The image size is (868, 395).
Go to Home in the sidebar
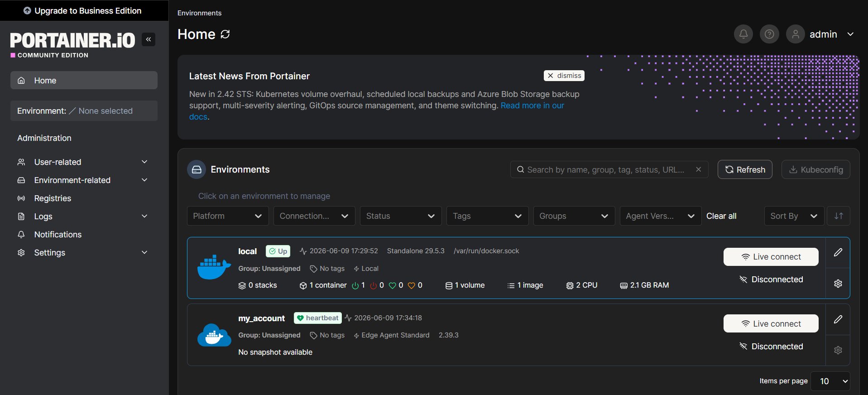coord(84,80)
